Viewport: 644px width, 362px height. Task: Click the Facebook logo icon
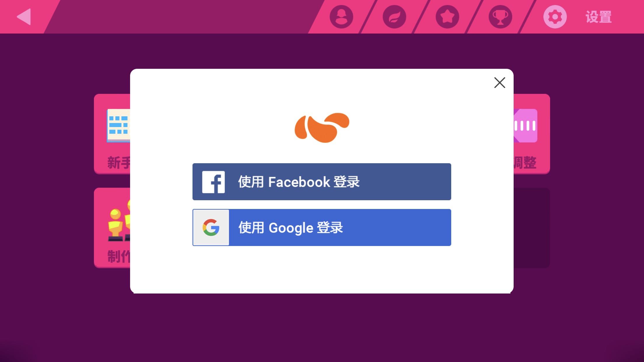[213, 182]
